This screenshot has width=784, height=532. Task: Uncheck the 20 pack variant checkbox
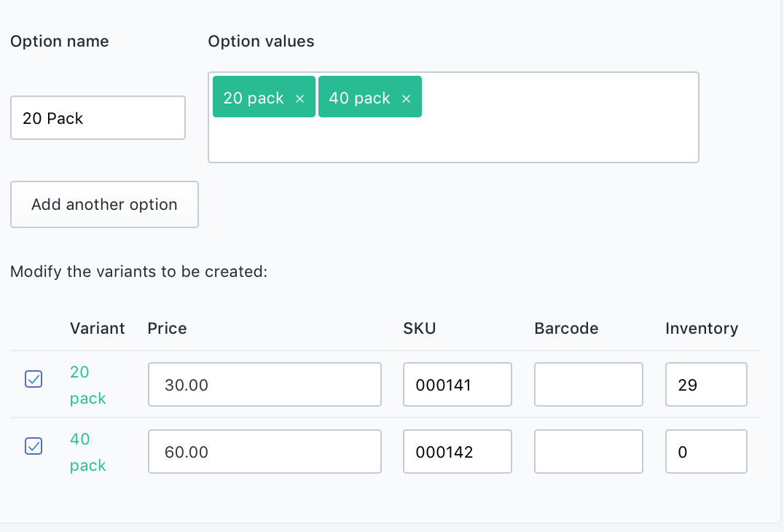point(34,379)
